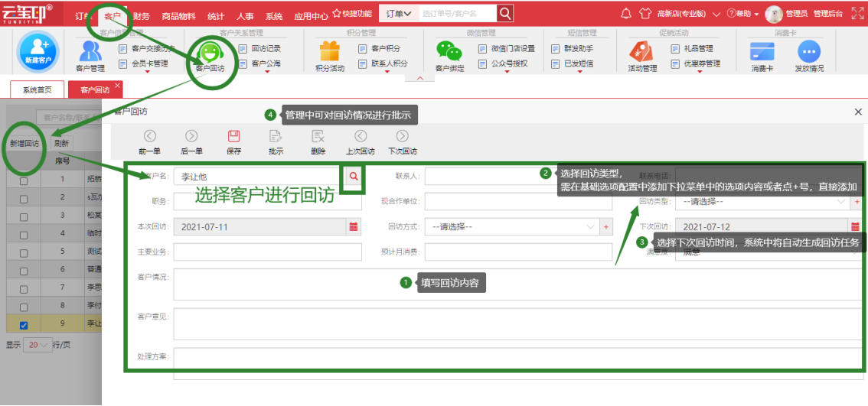Click the 管理员 avatar
The height and width of the screenshot is (406, 868).
[x=773, y=14]
